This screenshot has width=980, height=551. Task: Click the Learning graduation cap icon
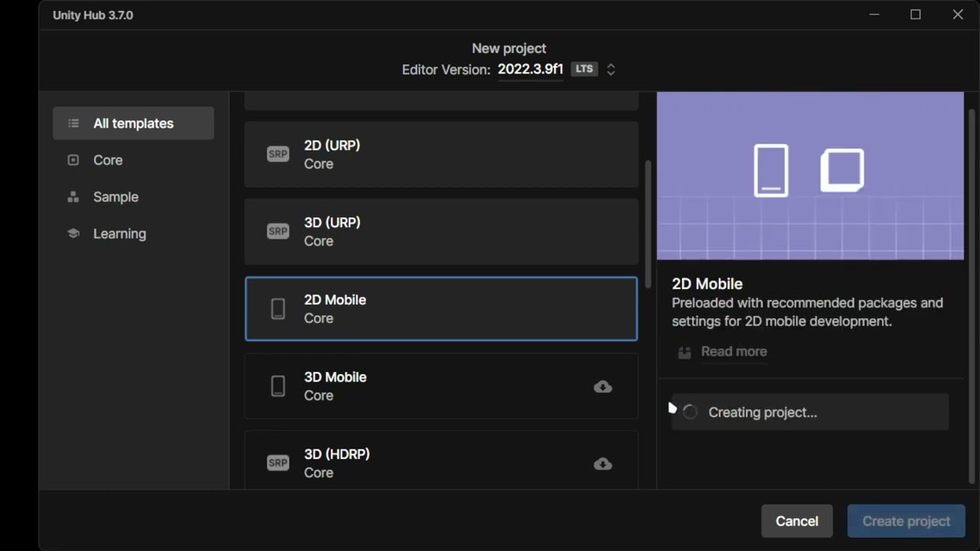(73, 233)
